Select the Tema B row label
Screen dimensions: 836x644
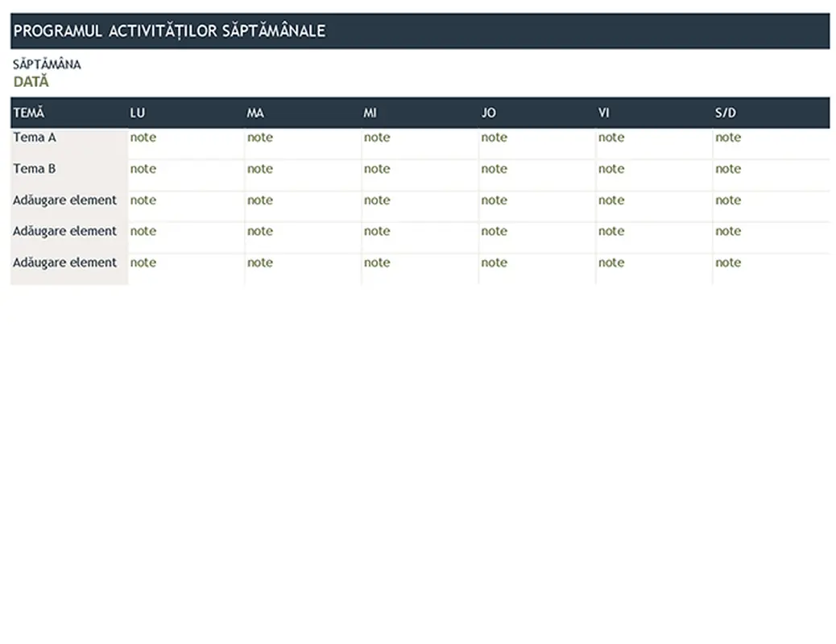pyautogui.click(x=35, y=169)
